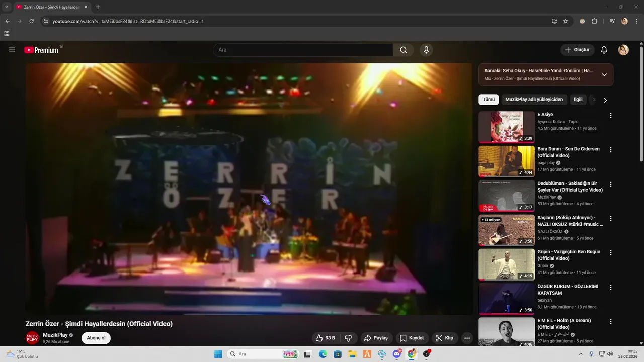Image resolution: width=644 pixels, height=362 pixels.
Task: Open Dedublüman Sakladığın Bir Şeyler Var title
Action: (570, 187)
